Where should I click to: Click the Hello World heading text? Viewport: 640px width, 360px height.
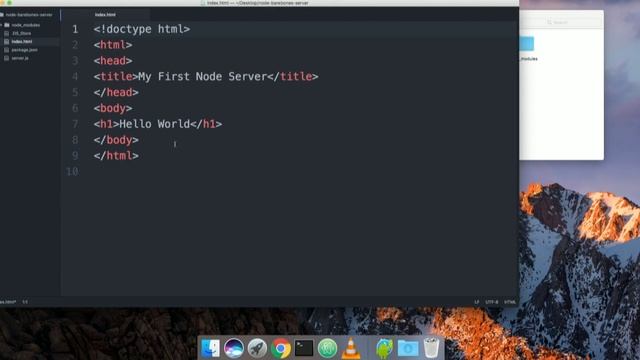coord(154,124)
